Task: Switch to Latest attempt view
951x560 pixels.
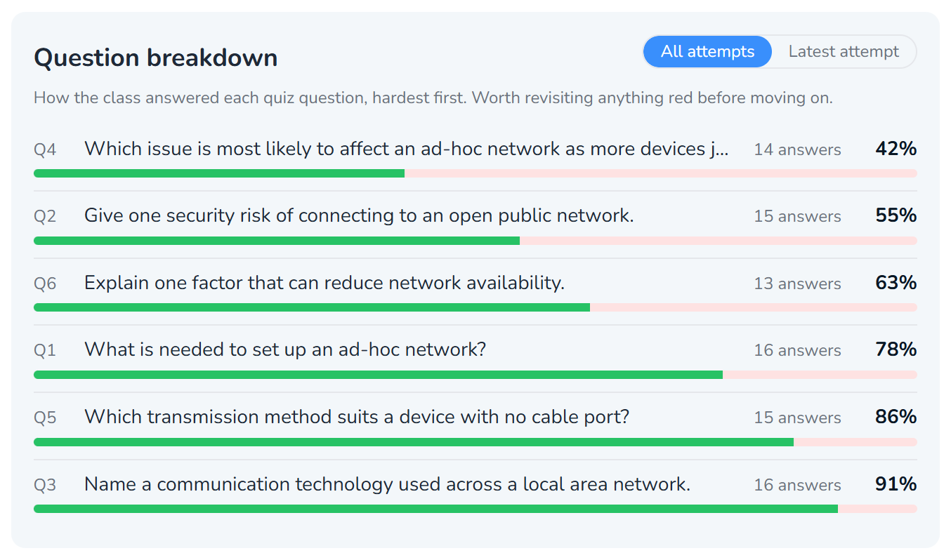Action: [x=844, y=52]
